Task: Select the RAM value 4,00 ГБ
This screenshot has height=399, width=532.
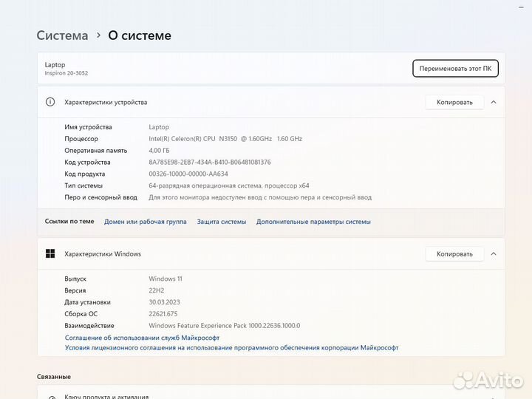Action: [x=159, y=150]
